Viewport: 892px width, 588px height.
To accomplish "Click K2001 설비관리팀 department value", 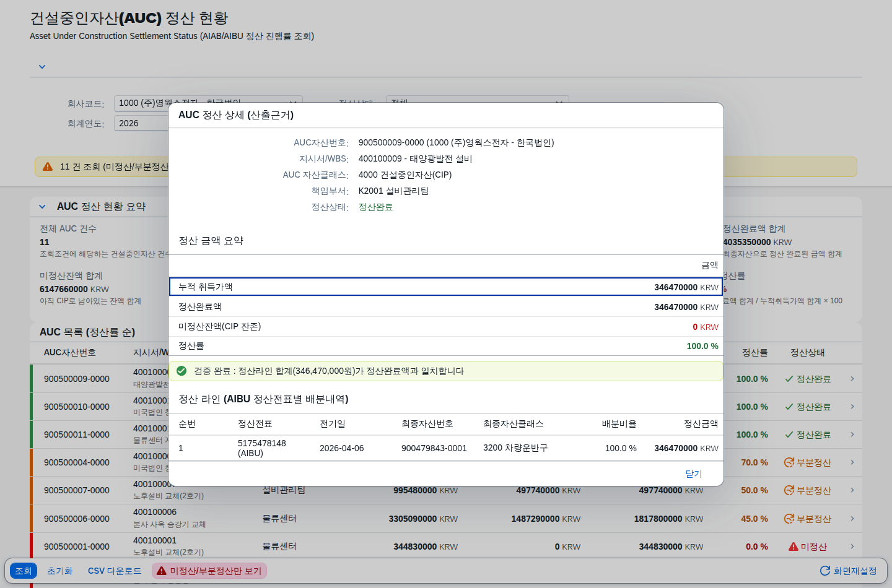I will [x=393, y=191].
